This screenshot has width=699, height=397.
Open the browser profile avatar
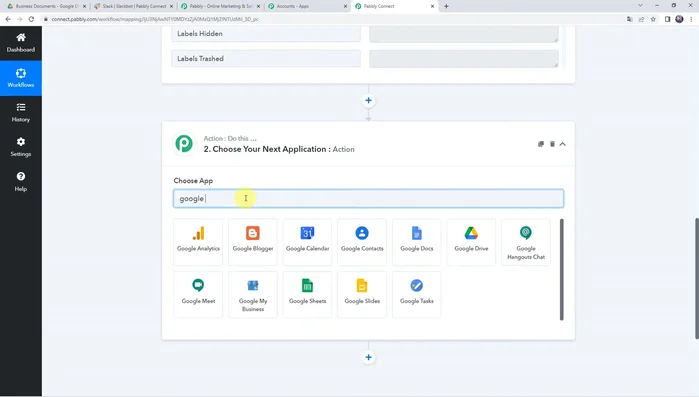(679, 19)
